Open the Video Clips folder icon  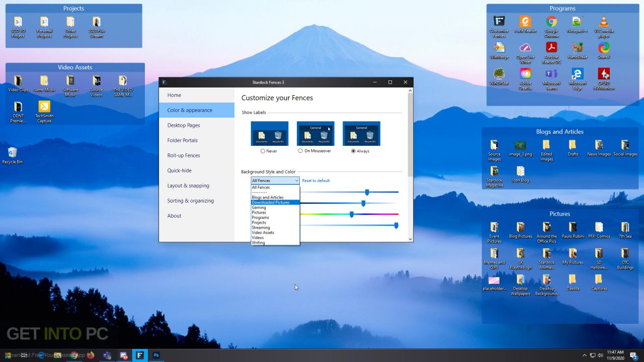(x=18, y=81)
